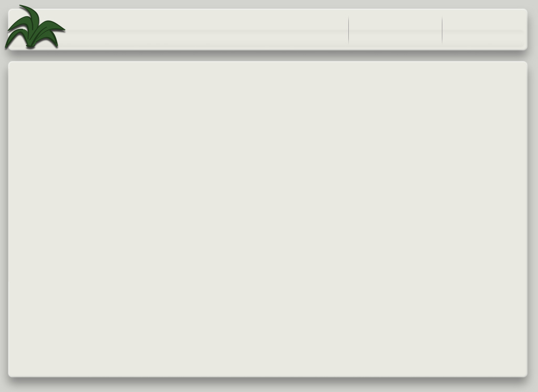Click the gray gap between header and content panel
The image size is (538, 392).
pos(267,56)
